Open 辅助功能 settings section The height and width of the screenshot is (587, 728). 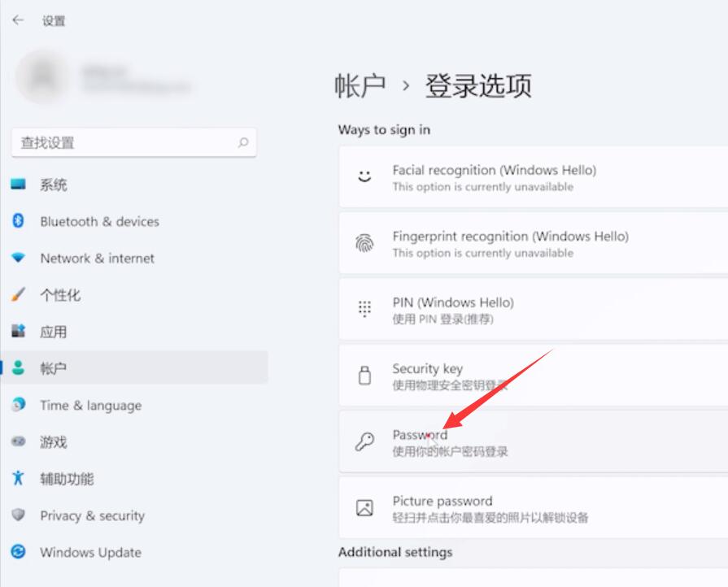133,478
